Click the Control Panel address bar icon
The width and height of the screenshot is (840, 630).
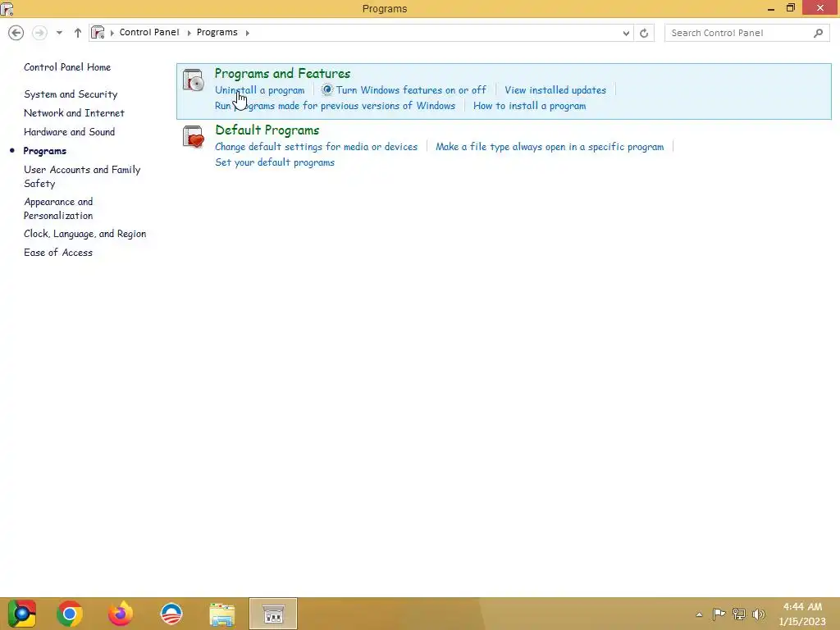(x=98, y=33)
